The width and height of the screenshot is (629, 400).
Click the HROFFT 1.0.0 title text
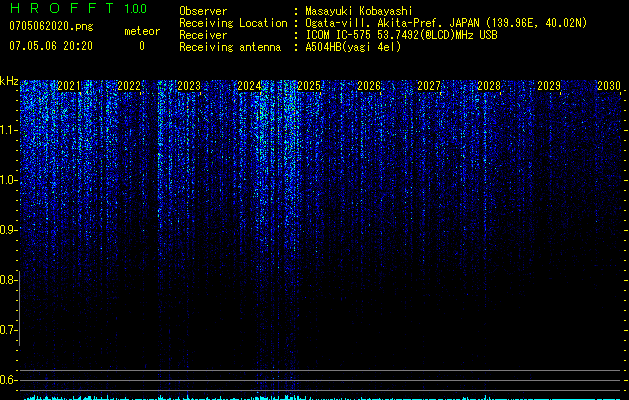[x=78, y=8]
